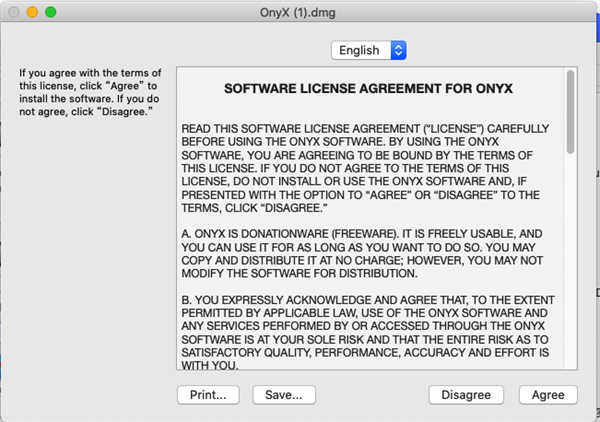Click the Disagree button
Viewport: 600px width, 422px height.
tap(466, 394)
